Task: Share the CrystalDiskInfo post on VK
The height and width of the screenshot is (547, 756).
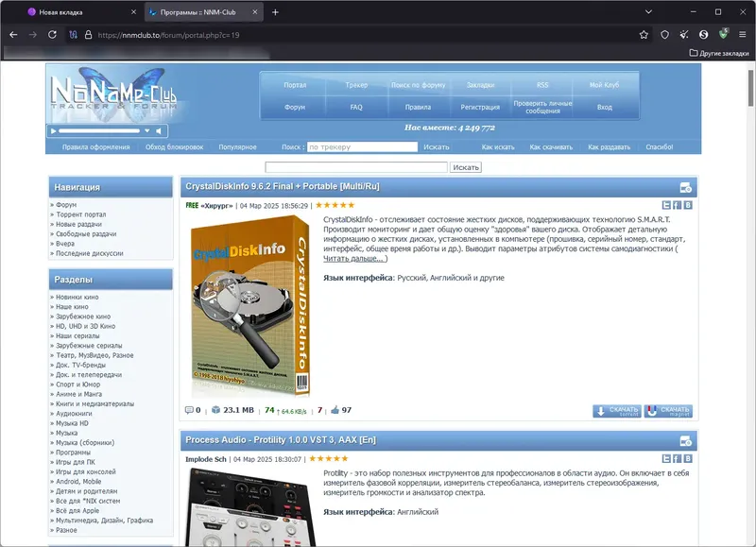Action: [x=688, y=205]
